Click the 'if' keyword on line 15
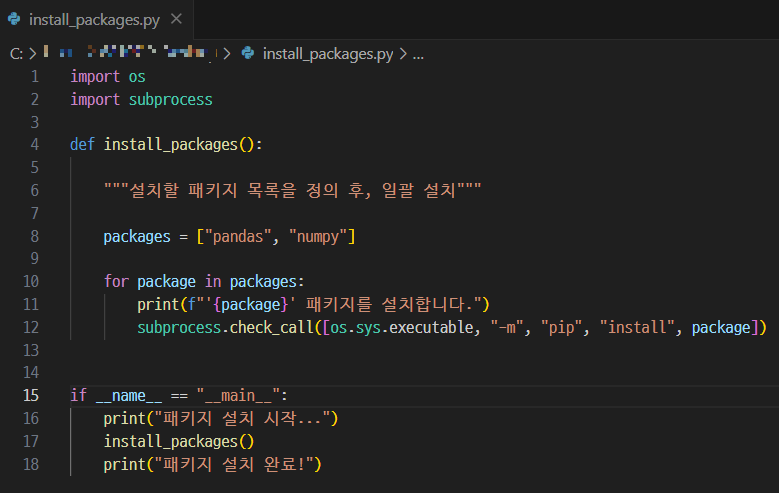This screenshot has width=779, height=493. click(78, 396)
